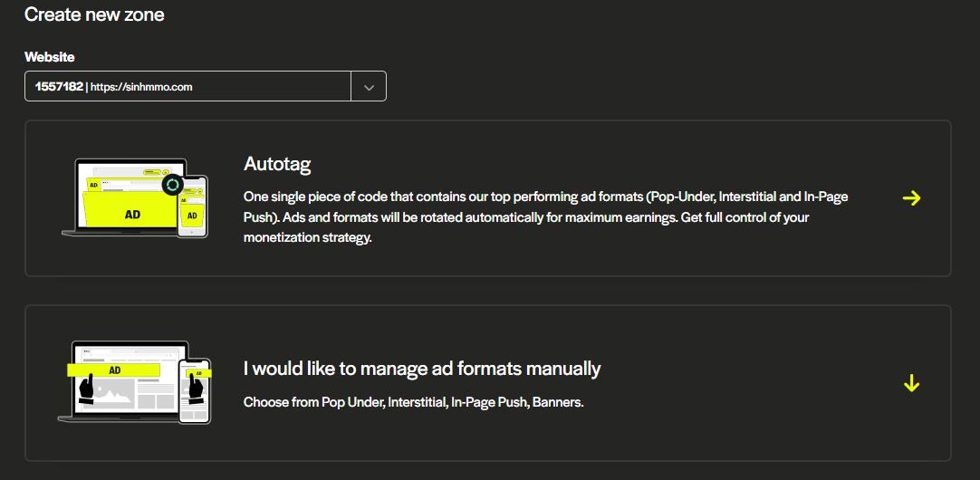This screenshot has width=980, height=480.
Task: Click the yellow down arrow for manual formats
Action: point(911,384)
